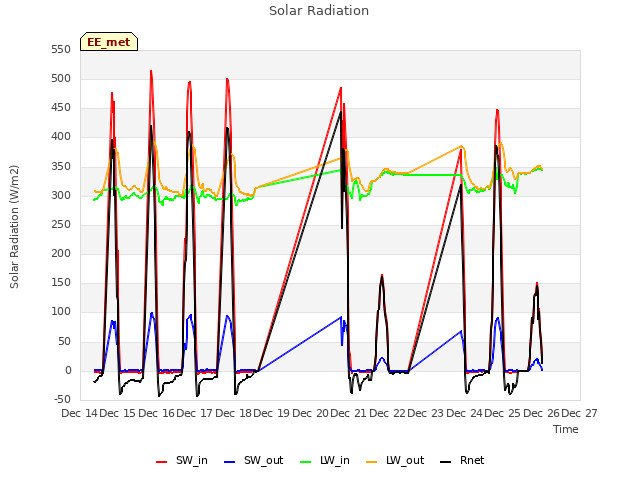The image size is (640, 480).
Task: Click the Time axis label
Action: [x=566, y=429]
